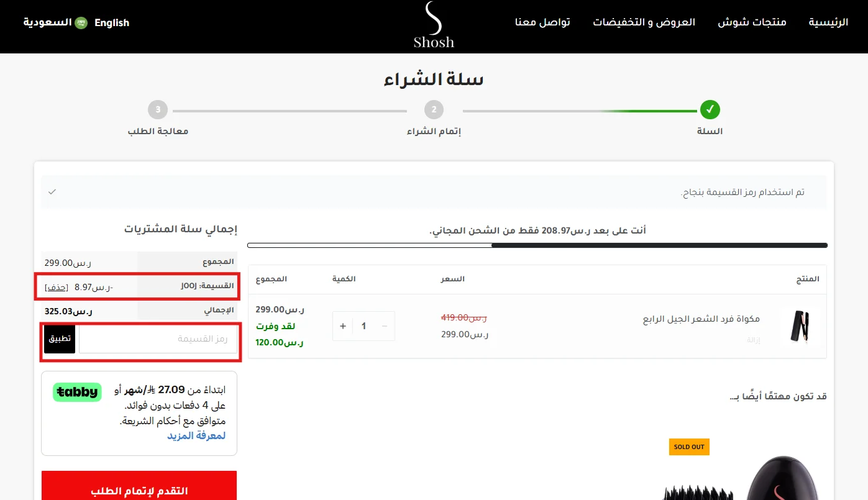Decrease product quantity with minus button
Screen dimensions: 868x500
[384, 326]
